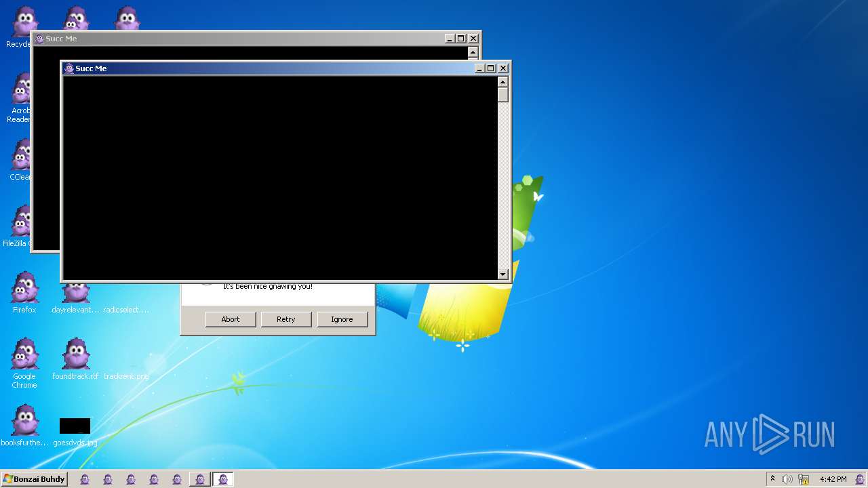This screenshot has width=868, height=488.
Task: Open the Bonzai Buhdy start button
Action: point(34,479)
